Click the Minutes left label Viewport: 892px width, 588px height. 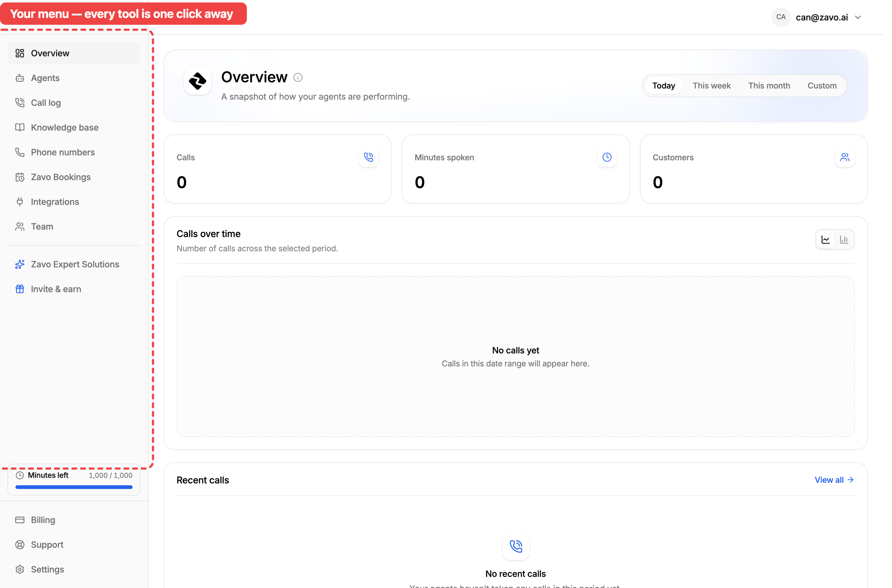click(x=48, y=475)
